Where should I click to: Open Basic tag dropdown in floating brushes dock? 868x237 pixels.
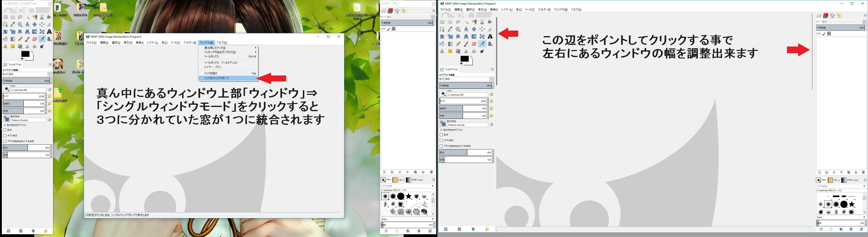(x=408, y=219)
